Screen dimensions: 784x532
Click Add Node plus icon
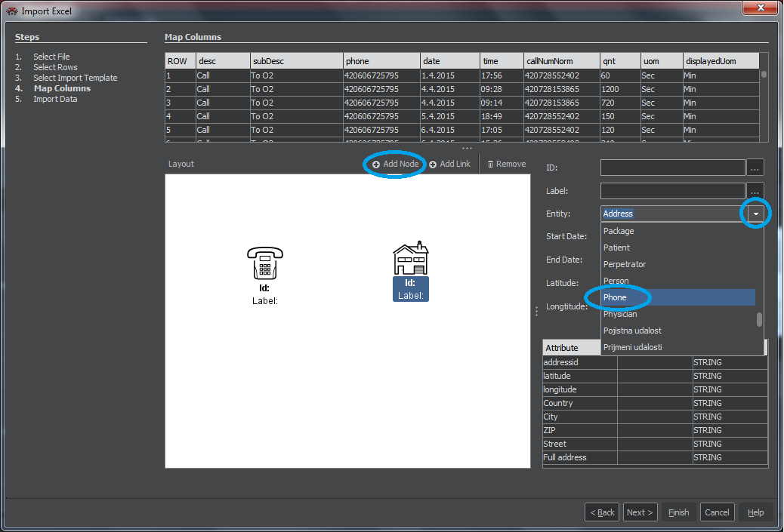376,165
